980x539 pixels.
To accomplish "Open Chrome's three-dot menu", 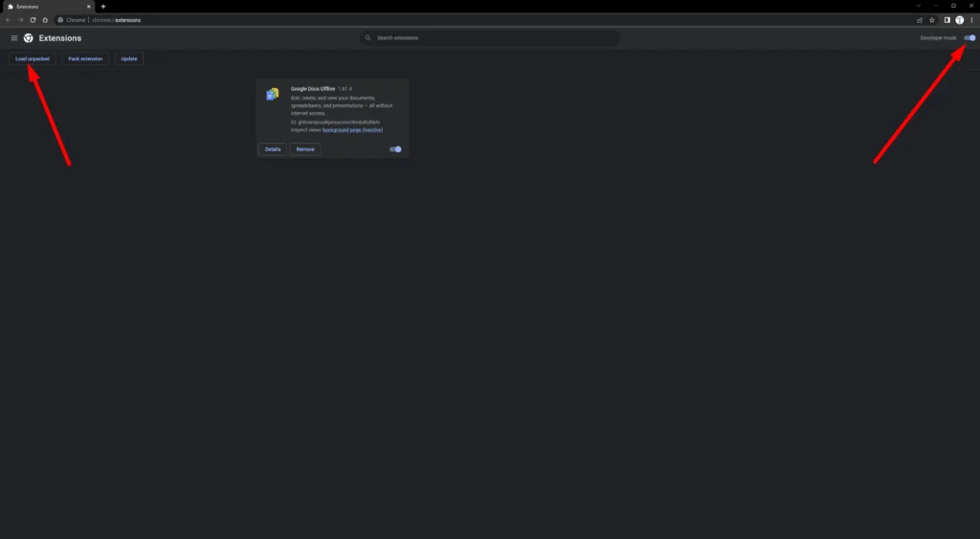I will (x=971, y=19).
